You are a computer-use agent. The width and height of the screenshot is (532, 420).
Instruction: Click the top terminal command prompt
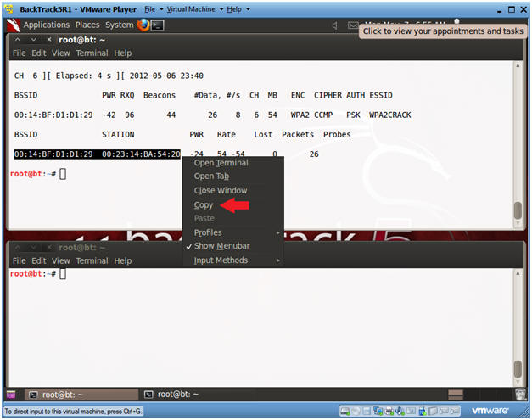pos(37,174)
